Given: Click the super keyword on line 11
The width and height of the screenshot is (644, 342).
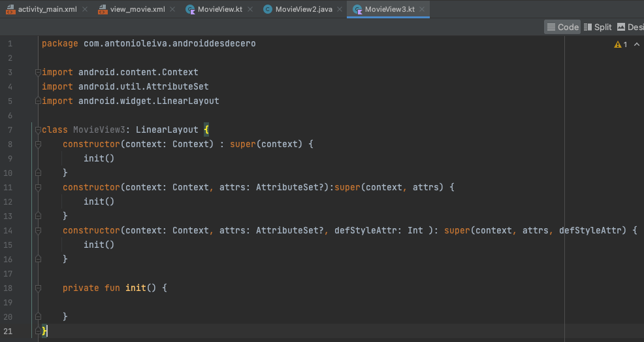Looking at the screenshot, I should [x=347, y=188].
